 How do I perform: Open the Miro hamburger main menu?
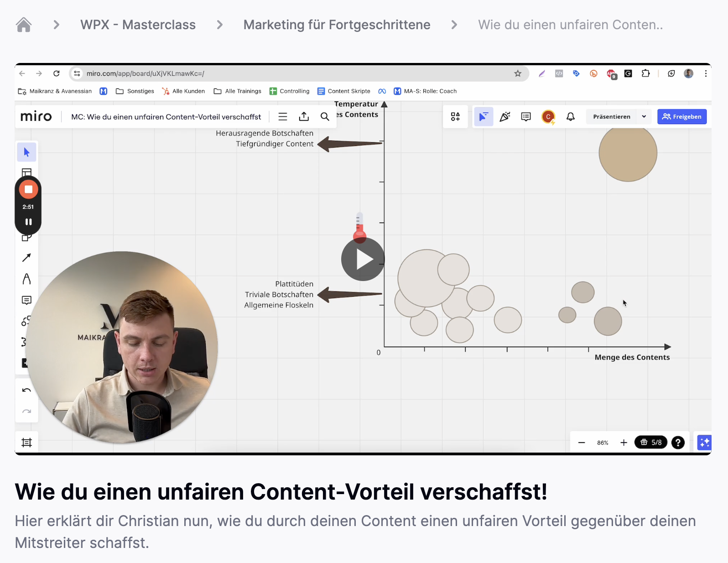(283, 117)
